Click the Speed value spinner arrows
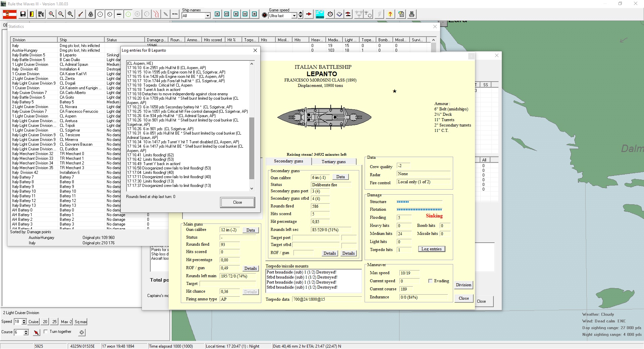 coord(24,321)
